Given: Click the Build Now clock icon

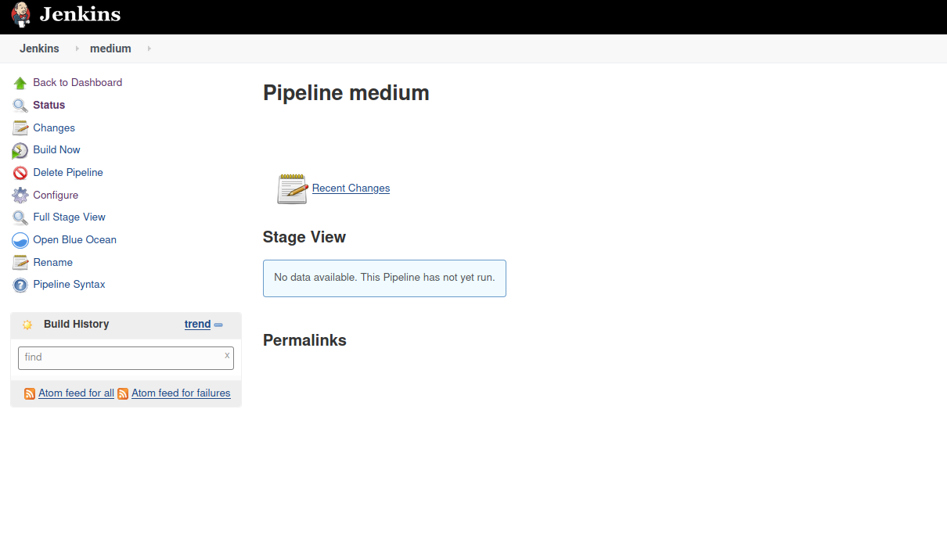Looking at the screenshot, I should [20, 150].
